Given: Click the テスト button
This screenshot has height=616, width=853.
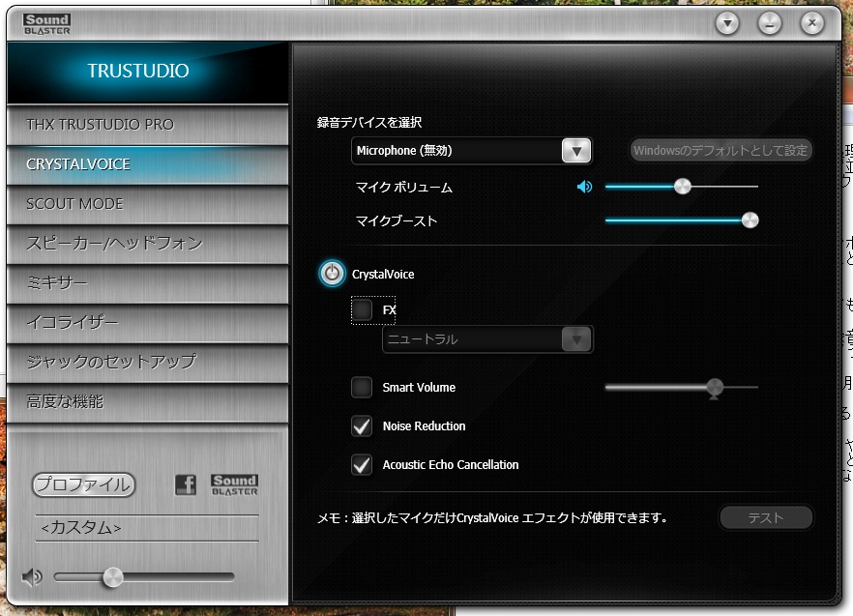Looking at the screenshot, I should [x=766, y=517].
